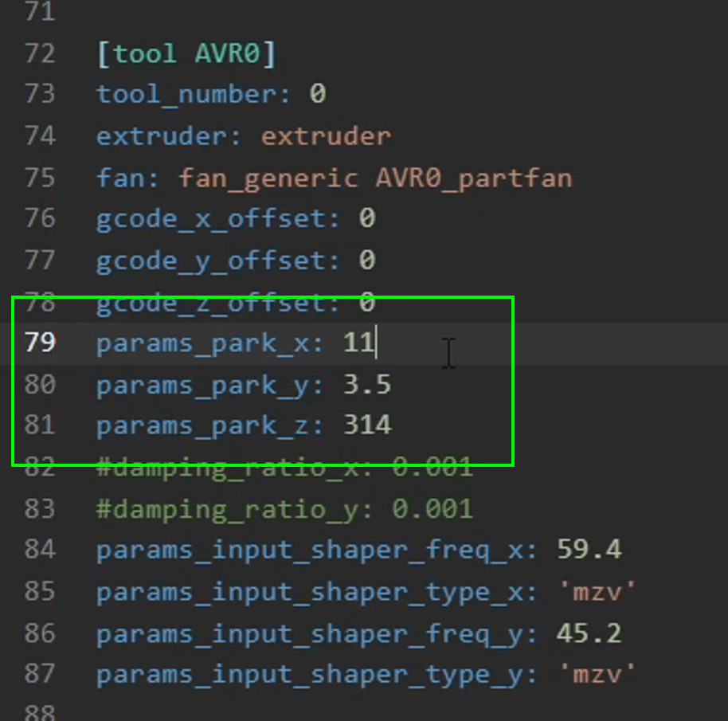Click the commented #damping_ratio_y line
This screenshot has width=728, height=721.
[x=284, y=508]
